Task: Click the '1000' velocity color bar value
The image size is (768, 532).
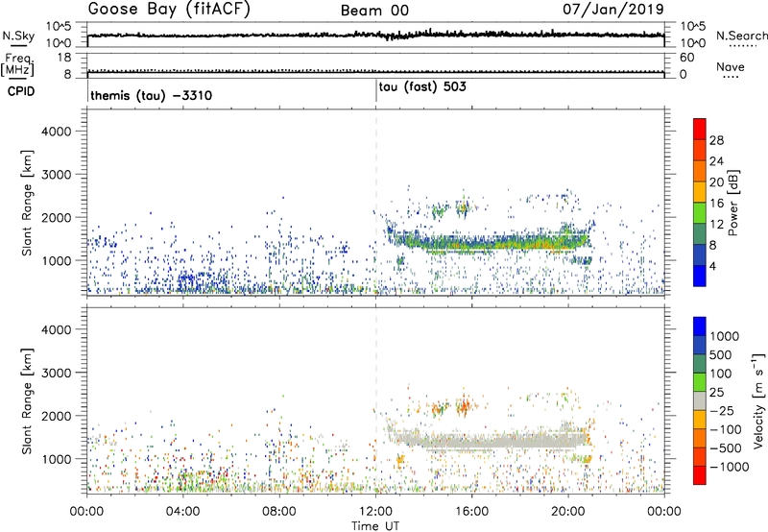Action: click(724, 336)
